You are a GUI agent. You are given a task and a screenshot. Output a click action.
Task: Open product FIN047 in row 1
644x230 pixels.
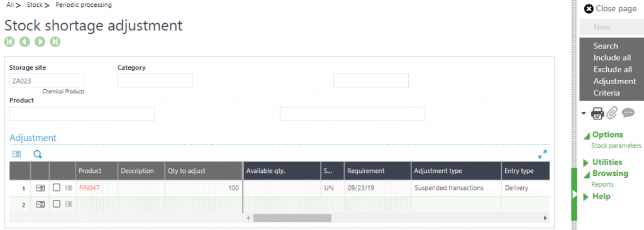(x=89, y=188)
